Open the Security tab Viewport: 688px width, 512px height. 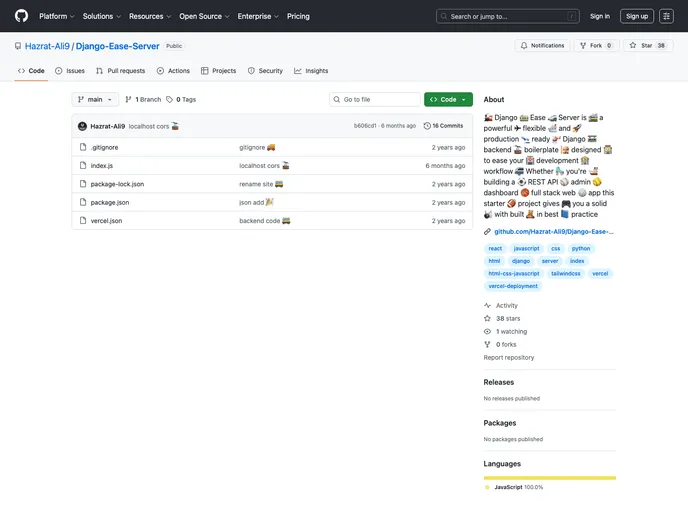(265, 71)
